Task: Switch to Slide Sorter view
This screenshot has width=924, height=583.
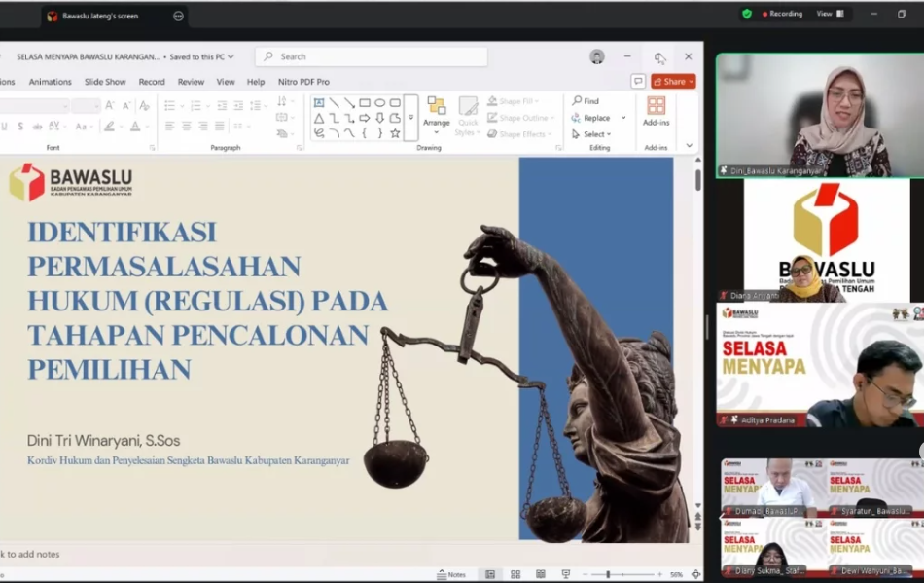Action: (515, 574)
